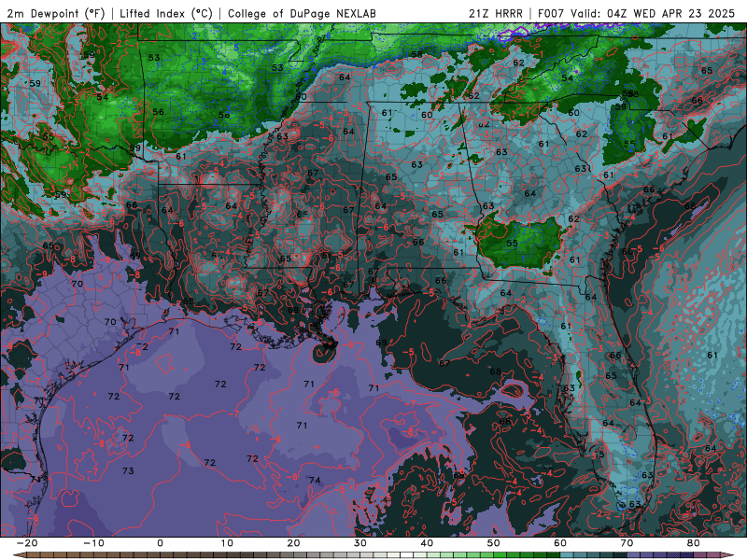Click the '0' label on the color scale
The image size is (747, 560).
(x=160, y=543)
